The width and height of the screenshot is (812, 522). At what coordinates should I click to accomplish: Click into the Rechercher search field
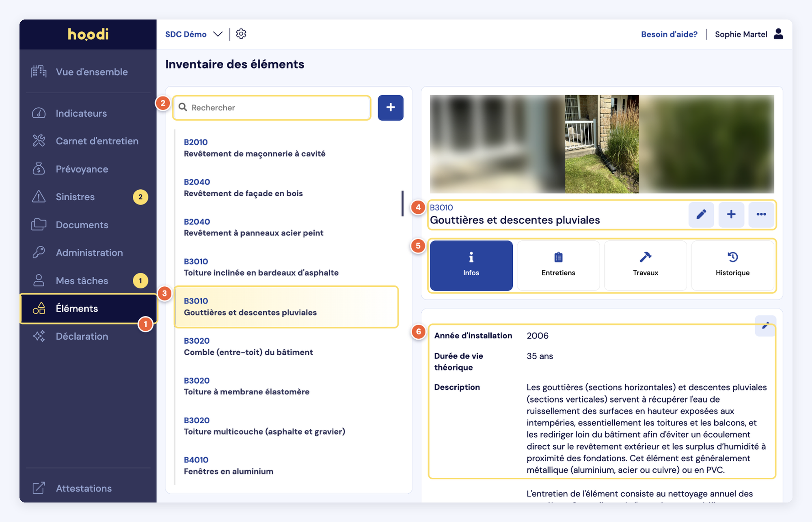tap(272, 108)
